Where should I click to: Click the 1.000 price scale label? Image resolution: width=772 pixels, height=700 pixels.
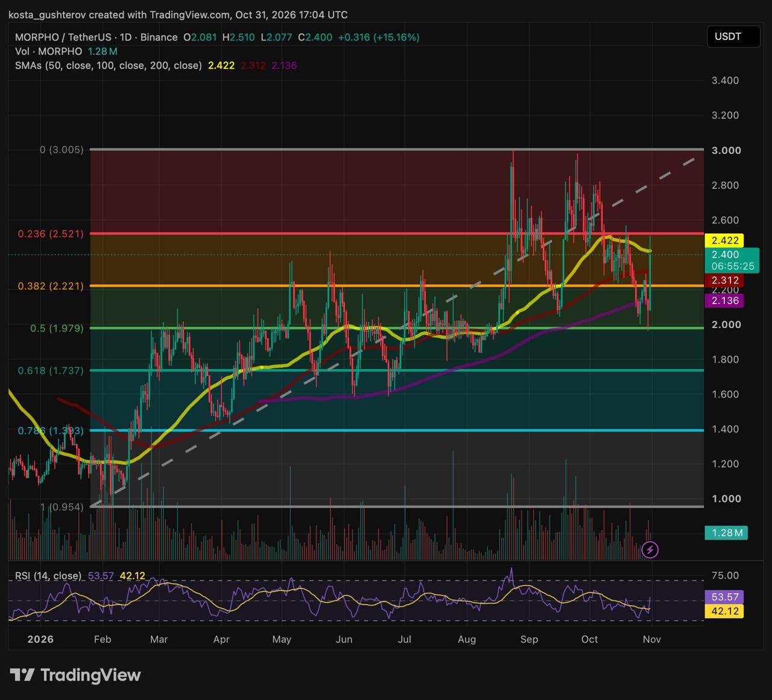pos(726,499)
